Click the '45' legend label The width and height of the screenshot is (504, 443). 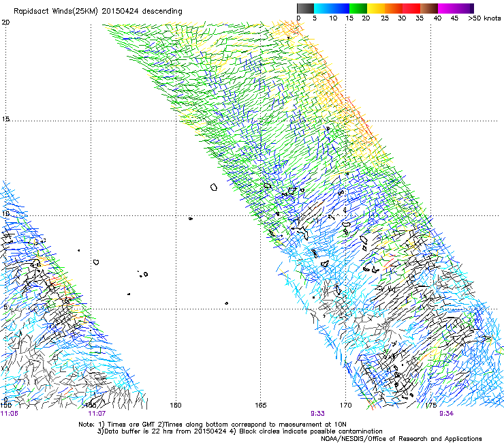[x=454, y=18]
